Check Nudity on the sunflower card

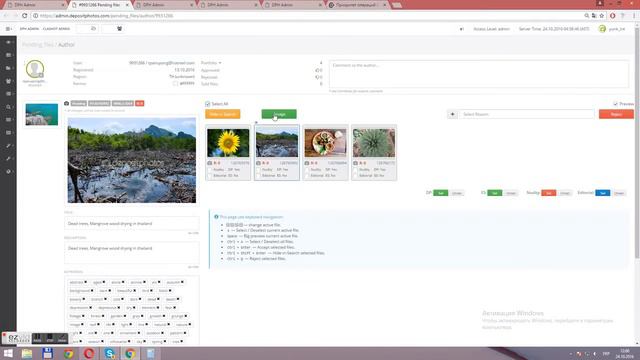[210, 169]
